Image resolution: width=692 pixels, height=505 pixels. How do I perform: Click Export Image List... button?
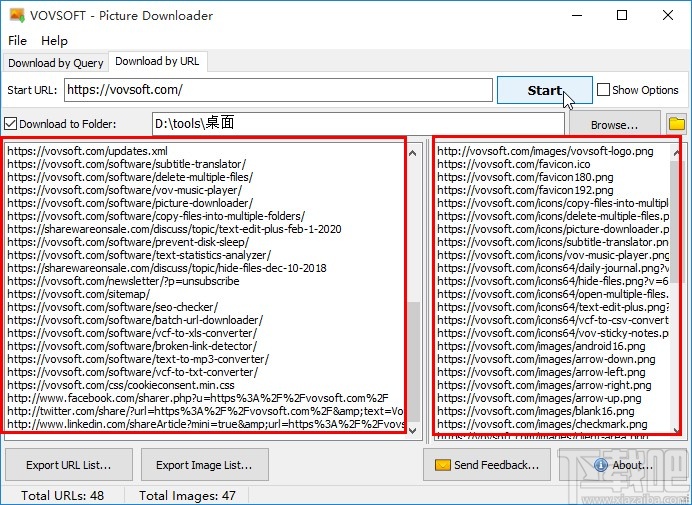[204, 465]
